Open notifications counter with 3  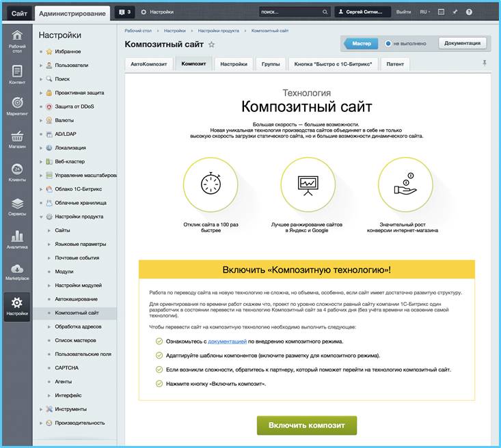124,12
